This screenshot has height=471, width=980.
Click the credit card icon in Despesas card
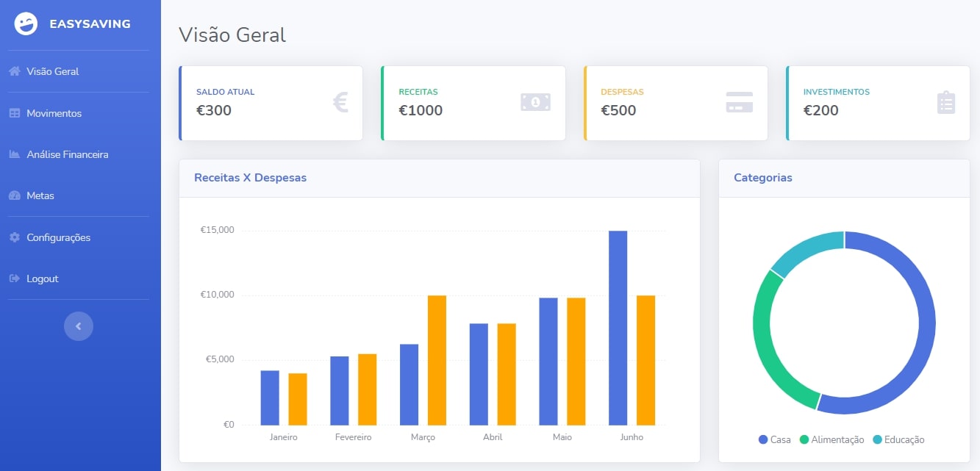click(x=739, y=102)
